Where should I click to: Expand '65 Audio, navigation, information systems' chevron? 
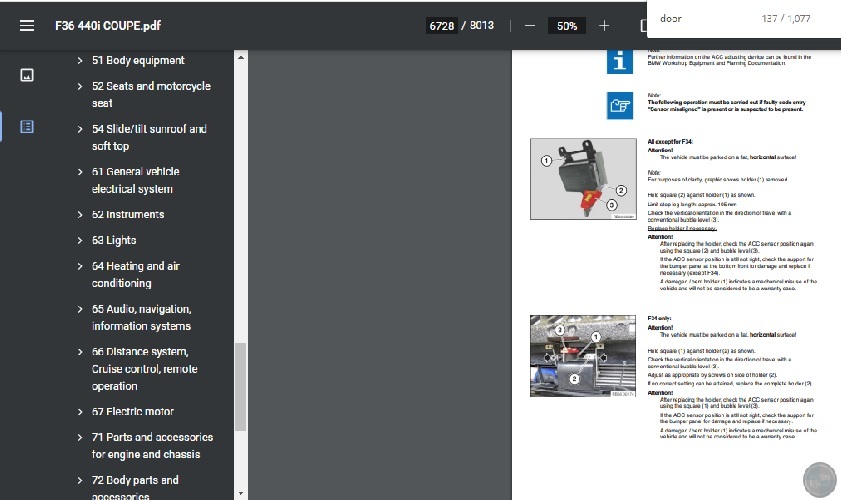point(80,310)
